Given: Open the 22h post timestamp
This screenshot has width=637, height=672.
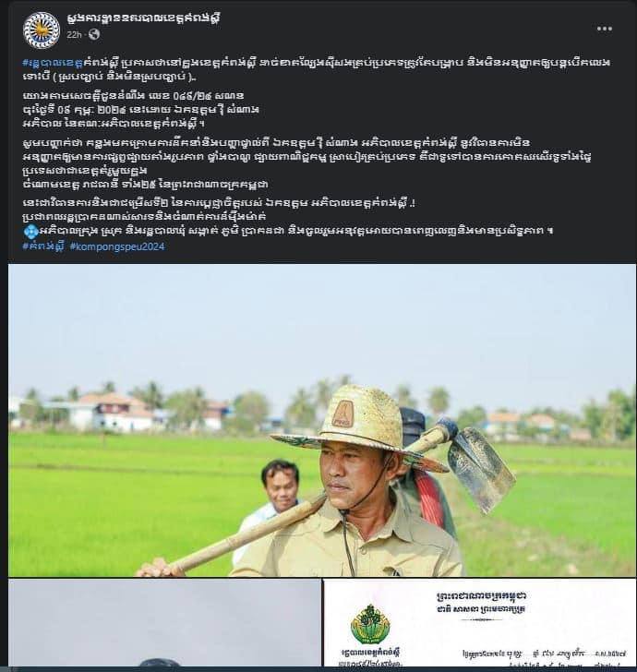Looking at the screenshot, I should click(x=74, y=35).
